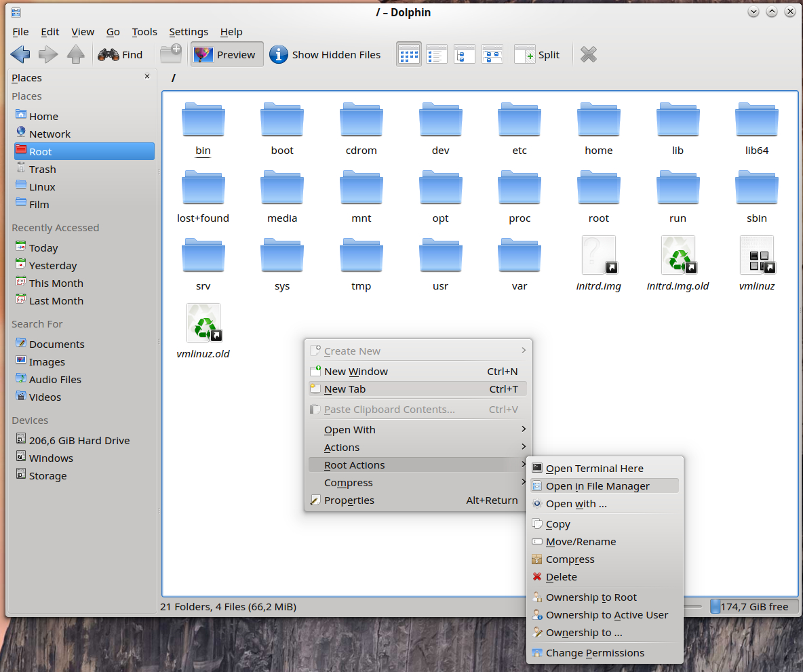Open the Windows device
Screen dimensions: 803x672
pyautogui.click(x=85, y=458)
